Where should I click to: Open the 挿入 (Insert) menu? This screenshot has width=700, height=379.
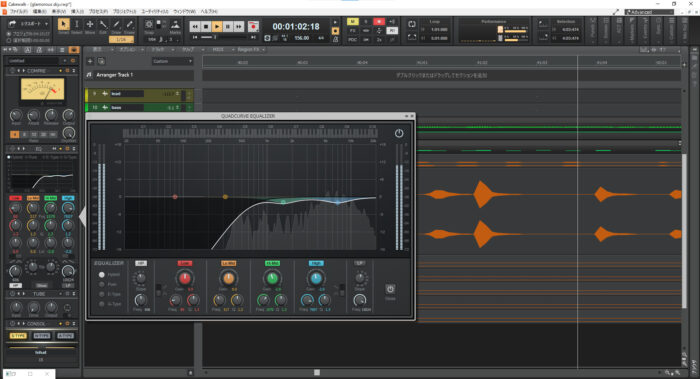click(x=77, y=11)
